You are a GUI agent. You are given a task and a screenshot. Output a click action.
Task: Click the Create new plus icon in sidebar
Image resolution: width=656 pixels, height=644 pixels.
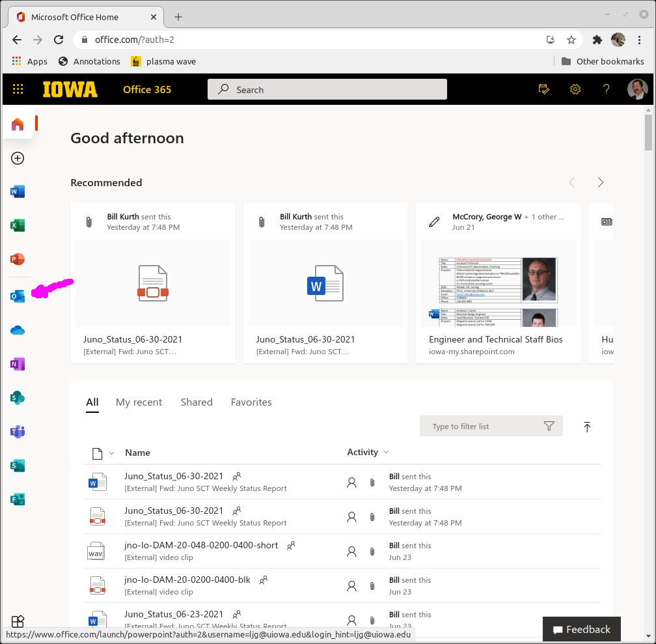[x=18, y=158]
